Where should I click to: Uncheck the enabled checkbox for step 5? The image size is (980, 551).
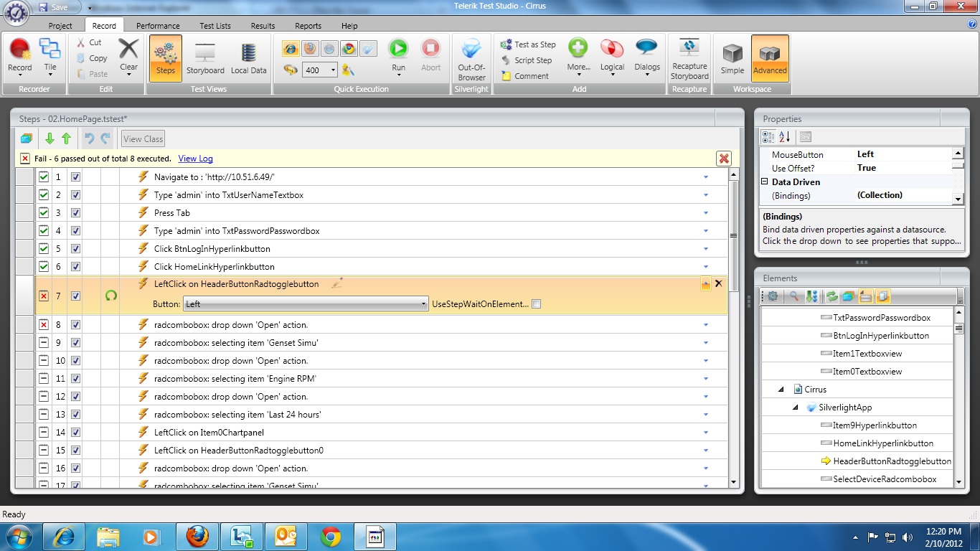pyautogui.click(x=75, y=248)
